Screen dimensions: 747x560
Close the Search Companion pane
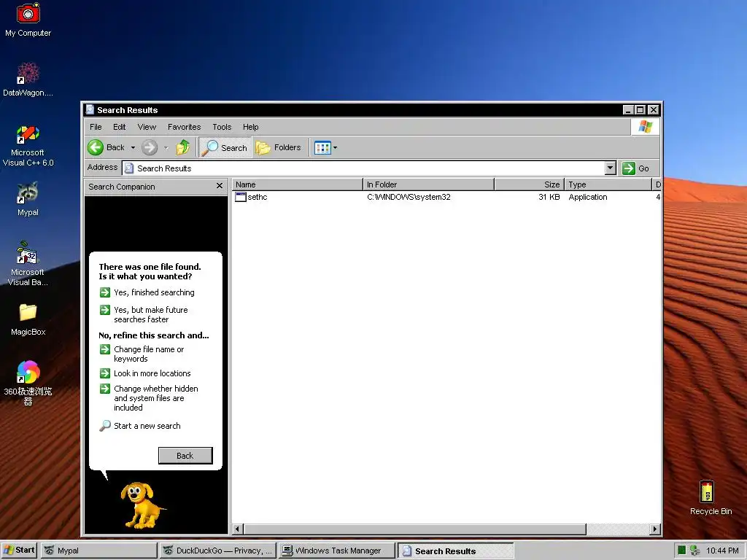219,186
